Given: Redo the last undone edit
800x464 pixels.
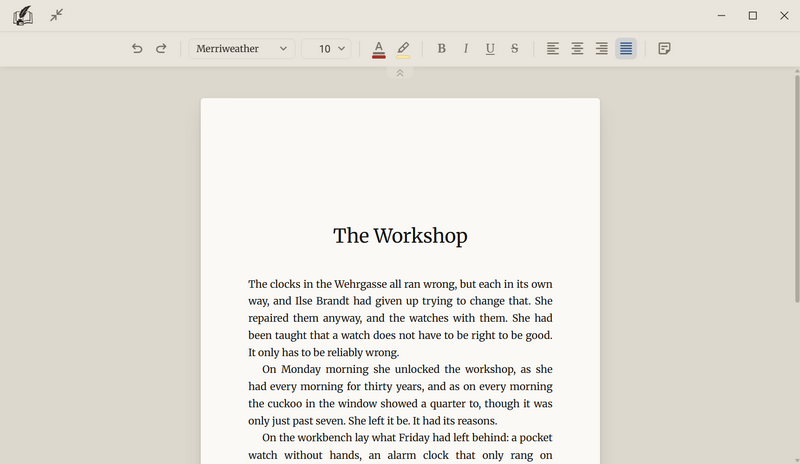Looking at the screenshot, I should 161,48.
